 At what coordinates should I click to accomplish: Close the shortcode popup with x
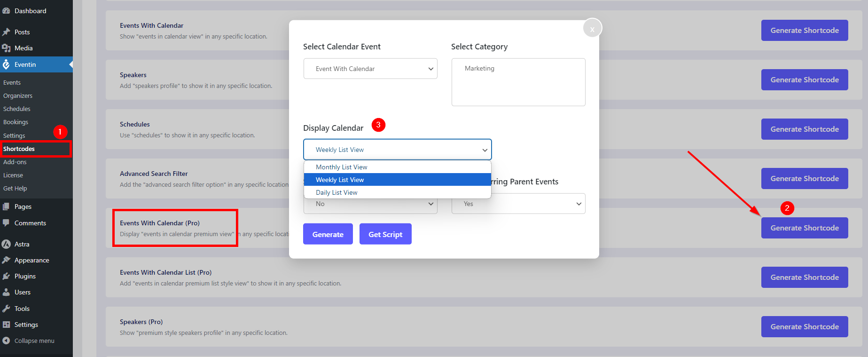coord(592,29)
